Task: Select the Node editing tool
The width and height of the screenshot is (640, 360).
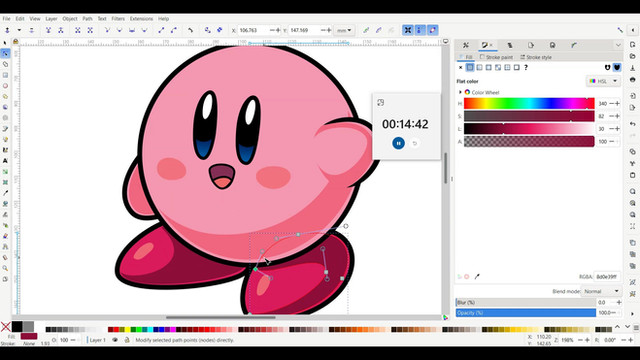Action: coord(5,53)
